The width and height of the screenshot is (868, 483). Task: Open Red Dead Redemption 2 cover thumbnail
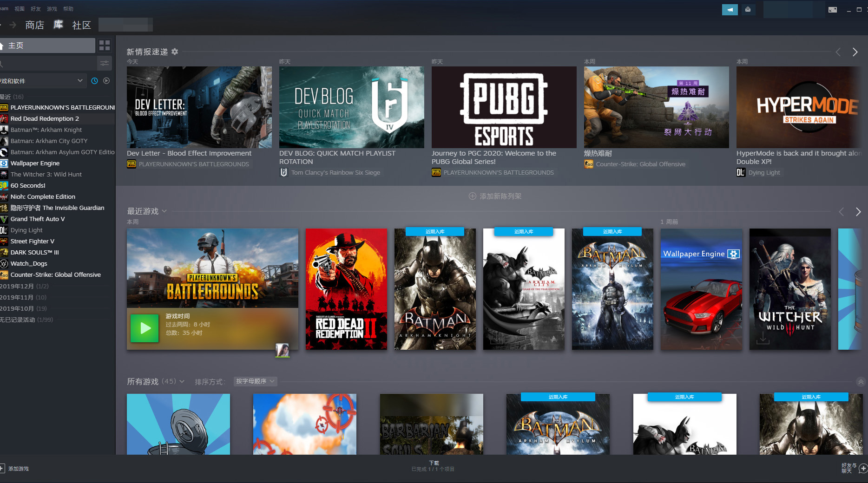(x=346, y=289)
